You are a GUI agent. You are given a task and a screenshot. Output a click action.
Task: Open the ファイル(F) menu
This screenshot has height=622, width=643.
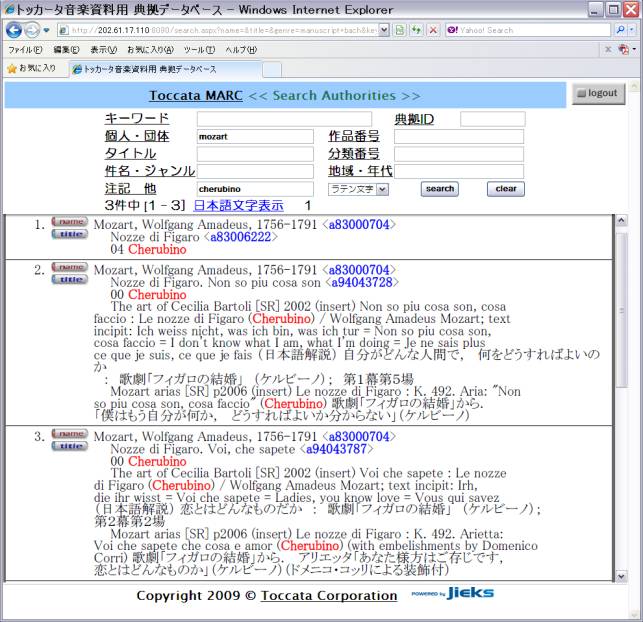tap(25, 50)
